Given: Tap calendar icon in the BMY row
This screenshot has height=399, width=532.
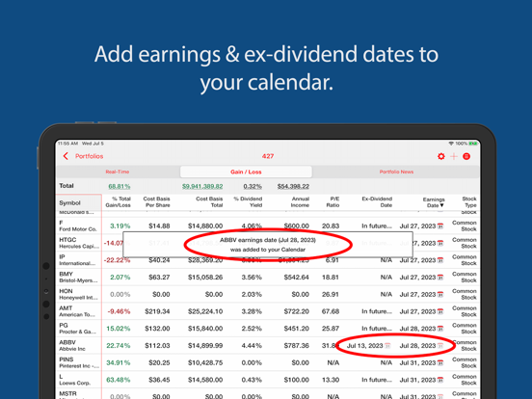Looking at the screenshot, I should click(x=440, y=278).
